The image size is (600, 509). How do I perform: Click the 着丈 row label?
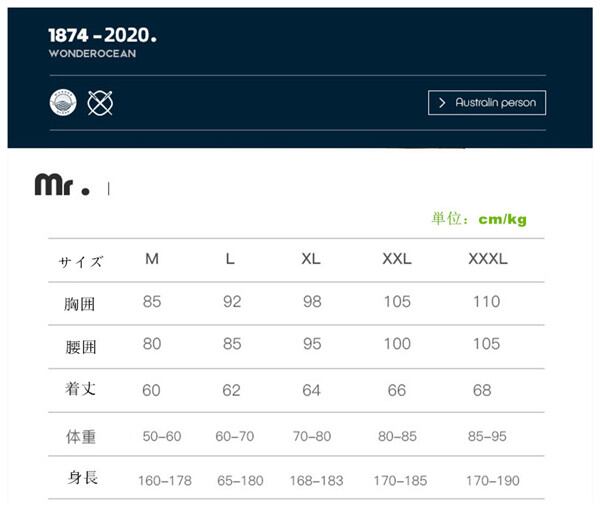tap(80, 389)
